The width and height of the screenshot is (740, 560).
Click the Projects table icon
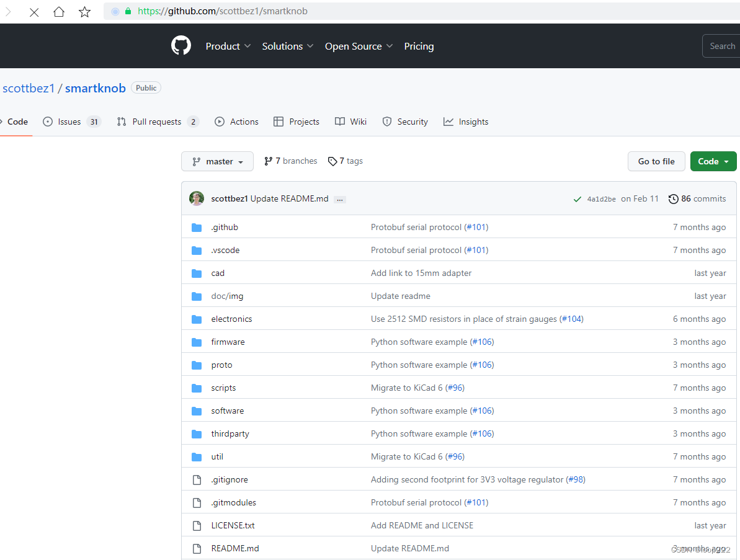pyautogui.click(x=279, y=122)
